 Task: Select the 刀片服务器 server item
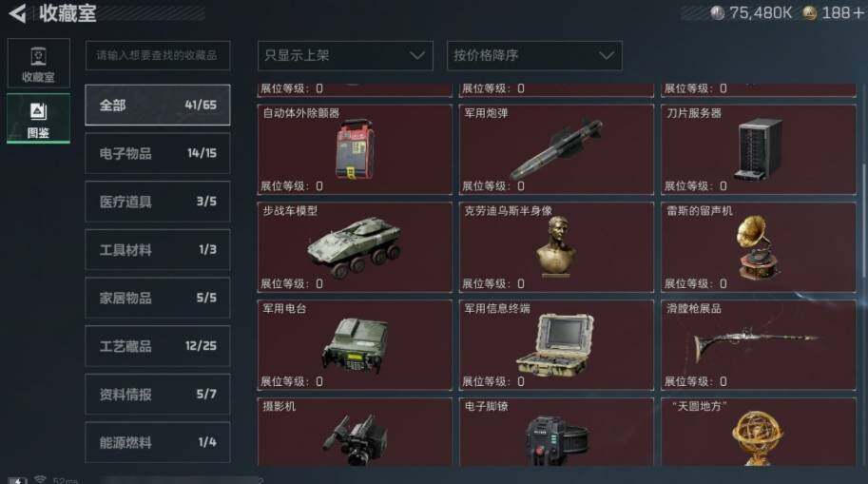point(759,149)
